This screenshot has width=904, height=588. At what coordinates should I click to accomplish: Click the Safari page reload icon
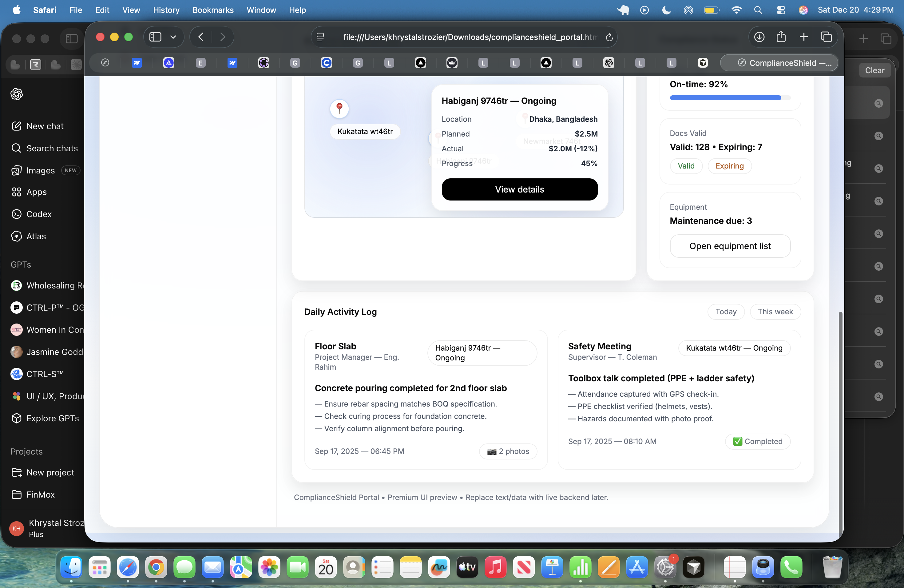pos(609,37)
